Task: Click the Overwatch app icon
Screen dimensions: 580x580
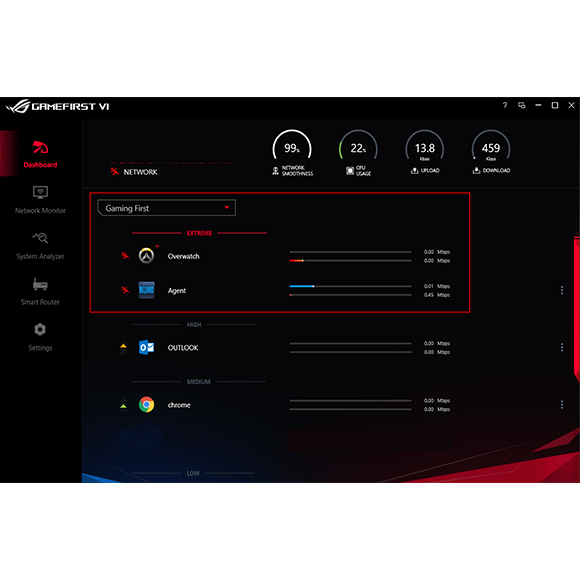Action: coord(146,256)
